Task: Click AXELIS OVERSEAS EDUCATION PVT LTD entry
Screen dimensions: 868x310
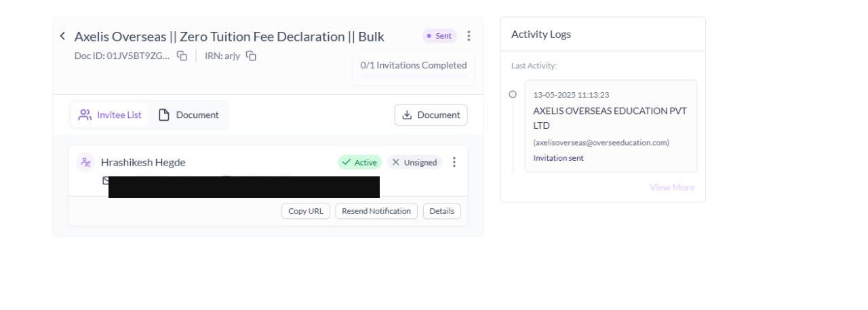Action: [610, 118]
